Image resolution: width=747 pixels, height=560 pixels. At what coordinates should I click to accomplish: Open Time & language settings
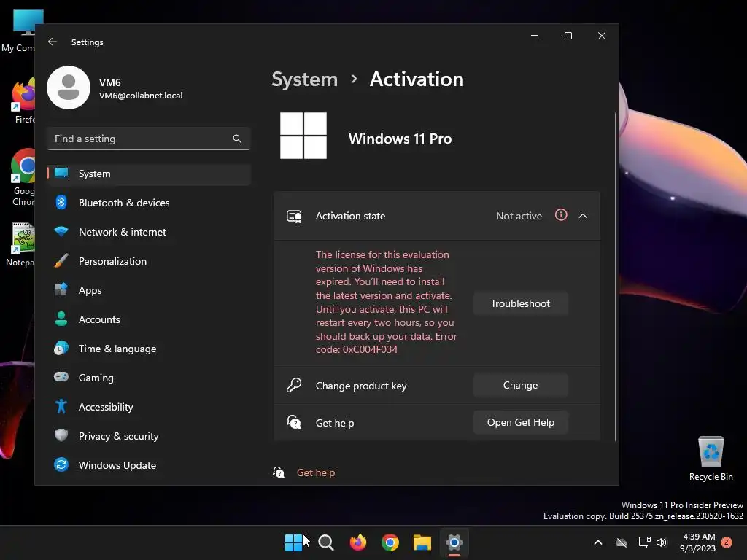pos(149,349)
